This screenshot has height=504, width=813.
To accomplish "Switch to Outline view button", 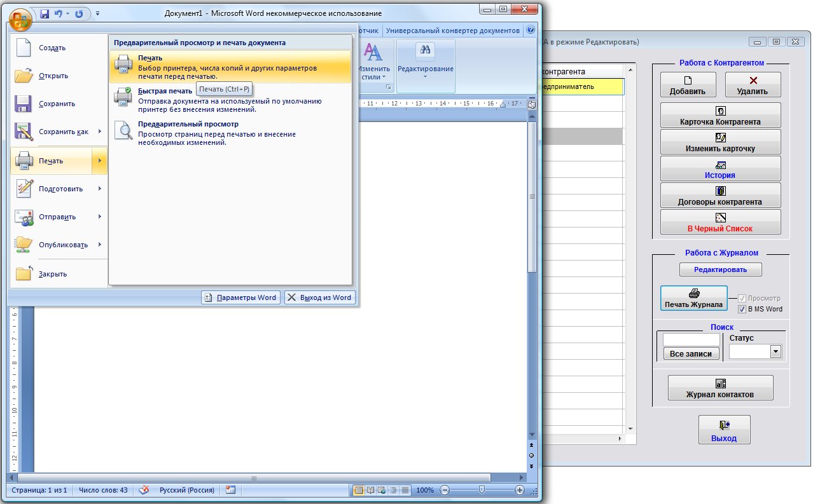I will (393, 490).
